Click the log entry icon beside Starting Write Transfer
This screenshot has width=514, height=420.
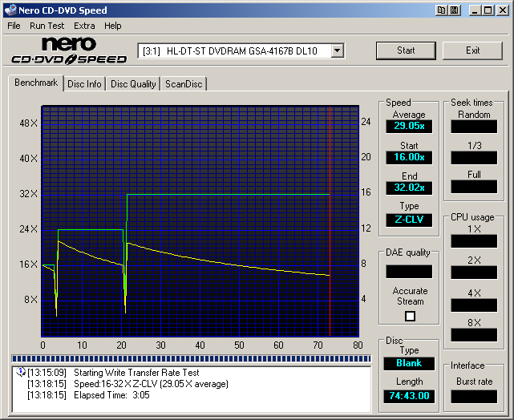pyautogui.click(x=21, y=373)
